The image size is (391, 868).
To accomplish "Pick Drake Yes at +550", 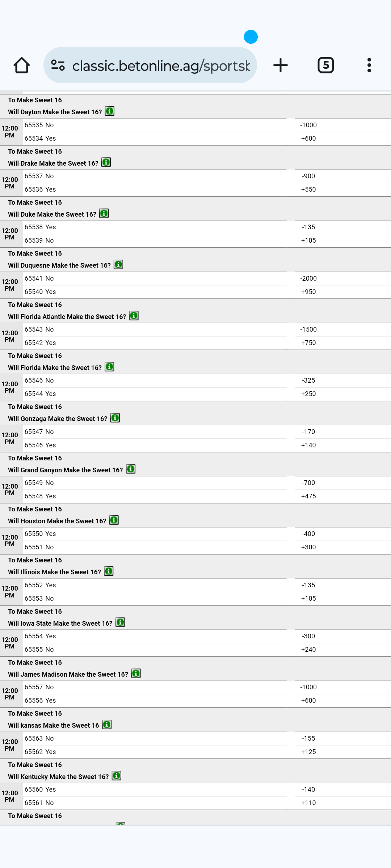I will 308,190.
